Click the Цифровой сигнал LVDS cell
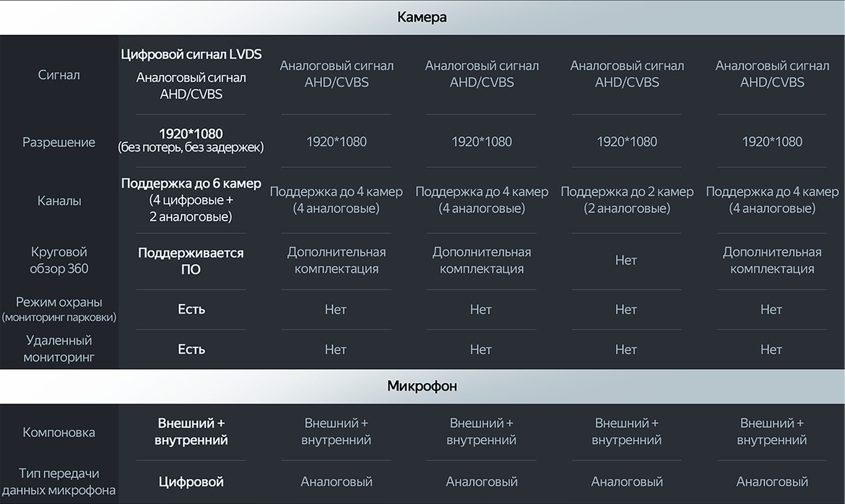This screenshot has width=845, height=504. point(191,54)
